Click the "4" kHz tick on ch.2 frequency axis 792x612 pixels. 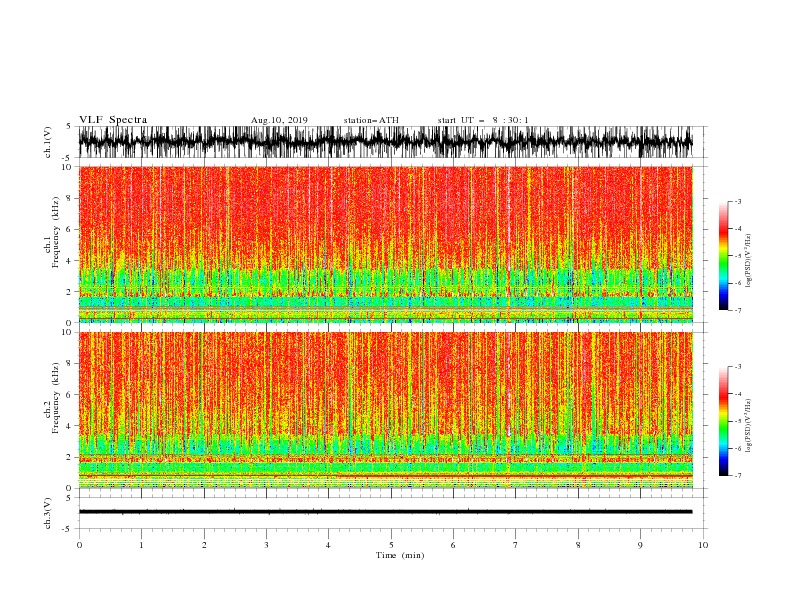point(70,426)
